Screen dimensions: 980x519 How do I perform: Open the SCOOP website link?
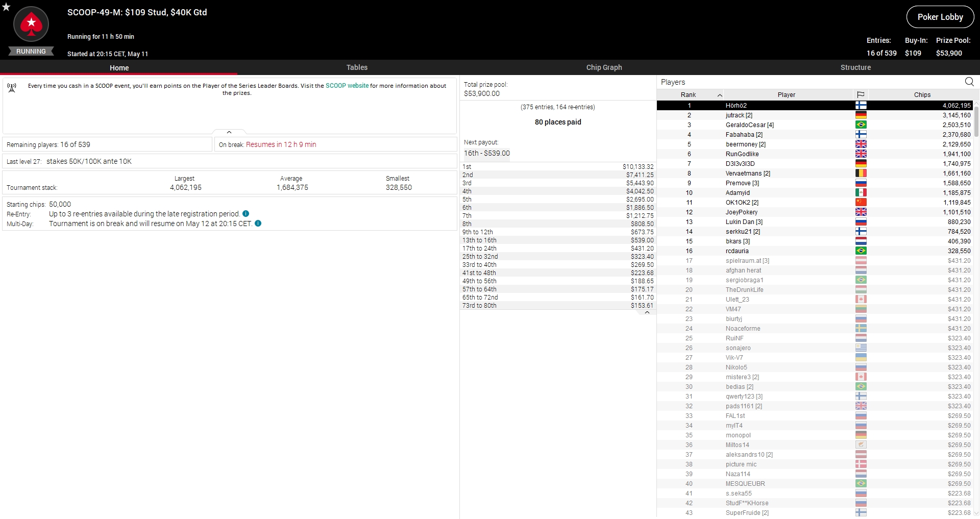tap(347, 86)
